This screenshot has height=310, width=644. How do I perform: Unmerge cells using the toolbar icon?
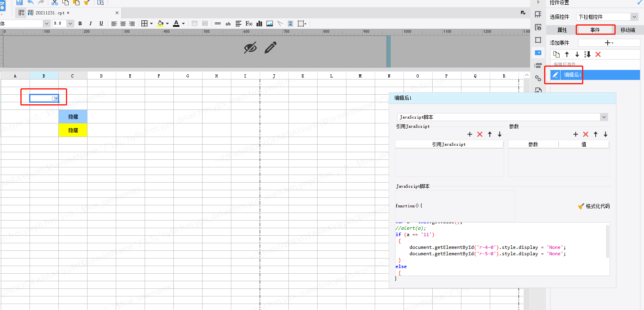205,24
